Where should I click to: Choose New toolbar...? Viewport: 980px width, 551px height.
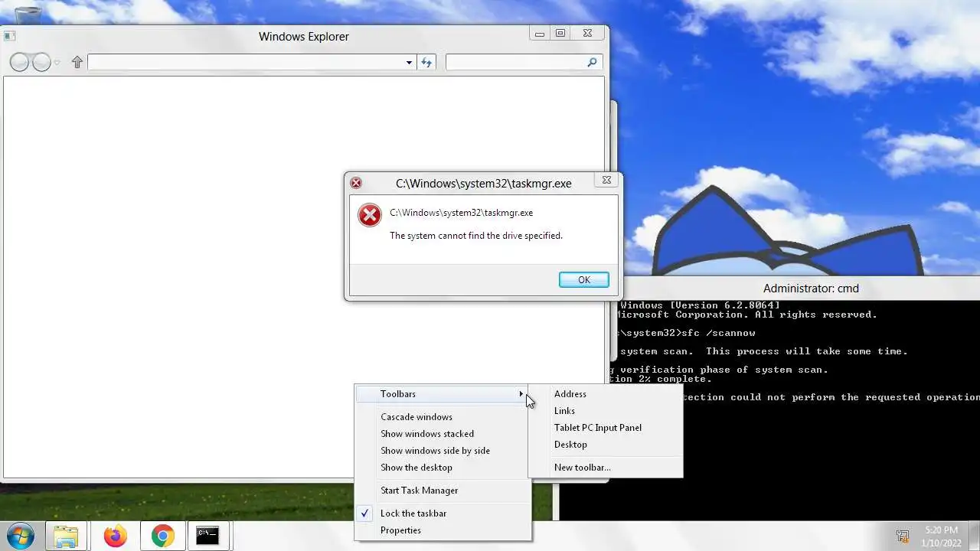pyautogui.click(x=583, y=468)
